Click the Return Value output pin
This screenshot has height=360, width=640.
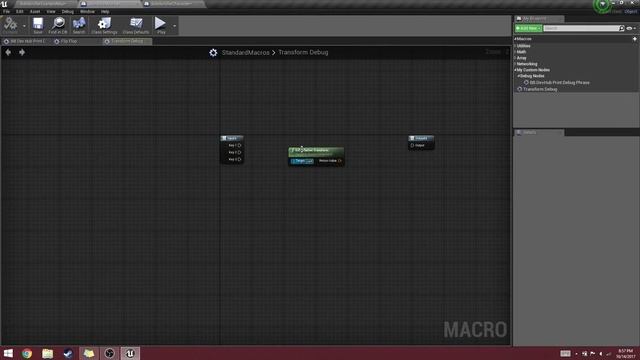tap(340, 161)
